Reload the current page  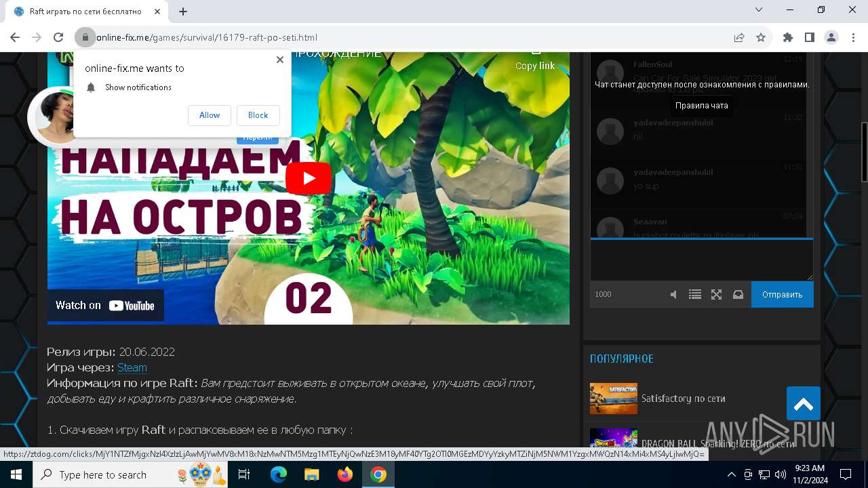(x=58, y=37)
